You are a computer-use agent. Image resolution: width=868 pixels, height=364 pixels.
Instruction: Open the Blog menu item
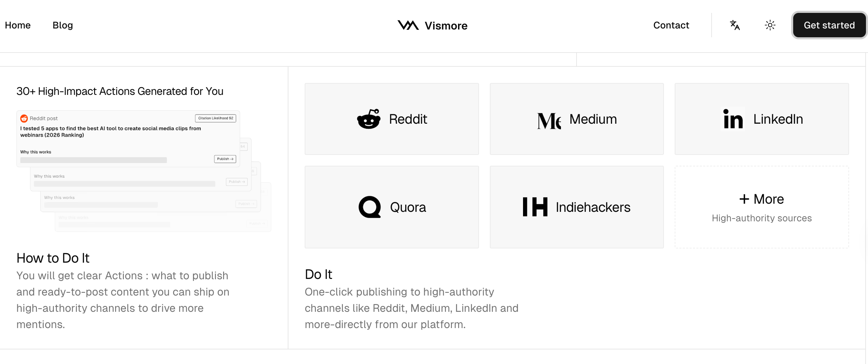[x=63, y=25]
